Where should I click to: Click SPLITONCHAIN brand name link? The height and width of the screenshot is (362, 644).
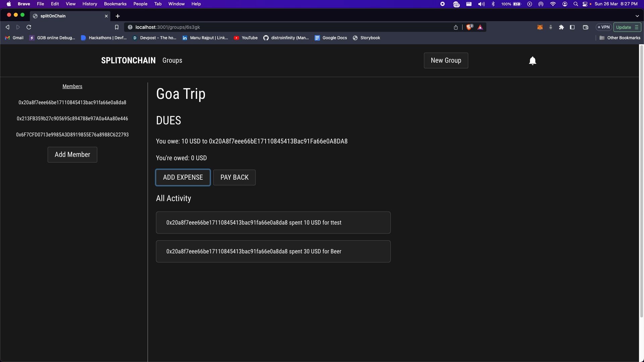128,60
